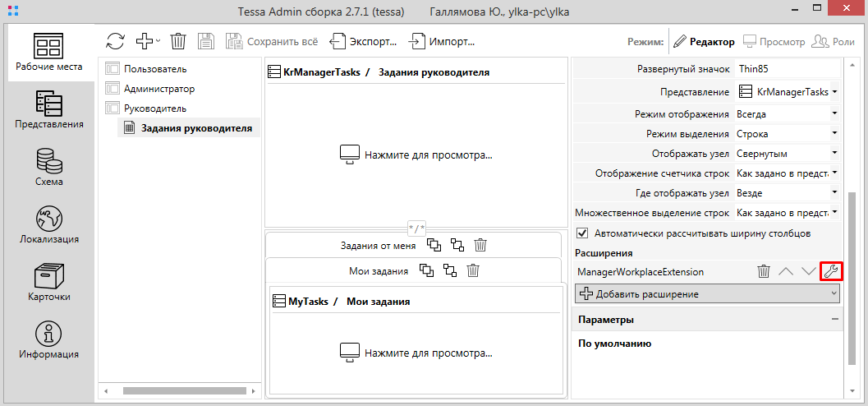Move ManagerWorkplaceExtension up with the arrow

(x=786, y=271)
